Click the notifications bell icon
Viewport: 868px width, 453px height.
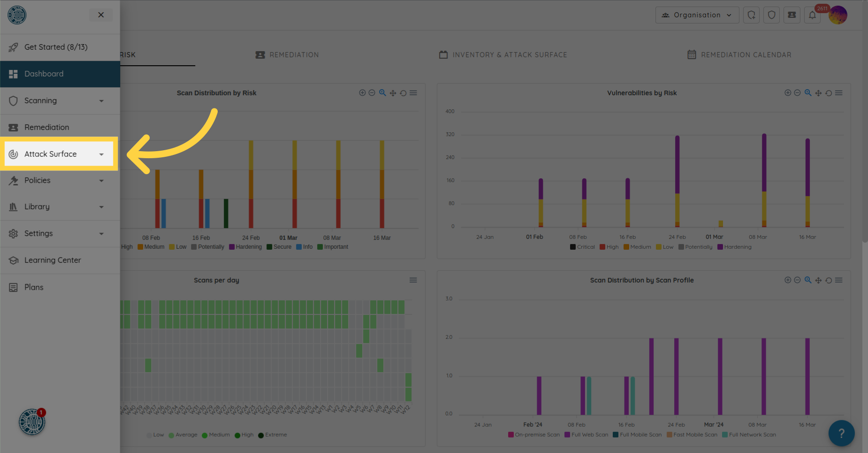point(812,15)
